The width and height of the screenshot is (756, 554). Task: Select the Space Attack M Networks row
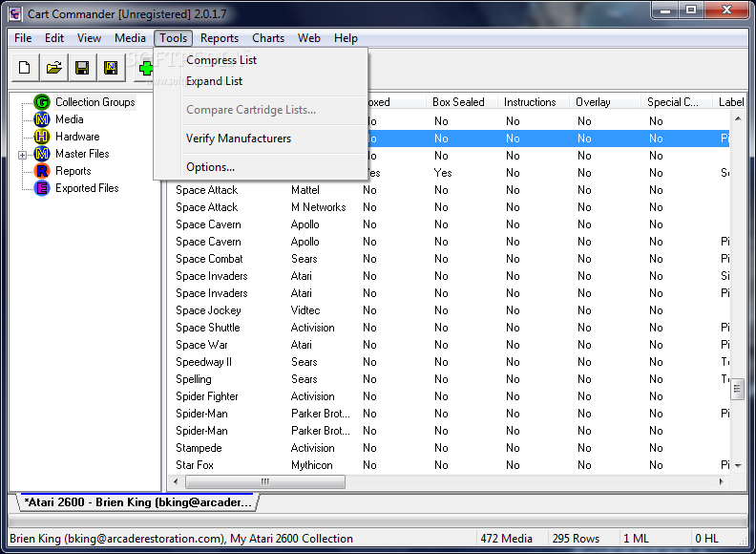[x=449, y=207]
